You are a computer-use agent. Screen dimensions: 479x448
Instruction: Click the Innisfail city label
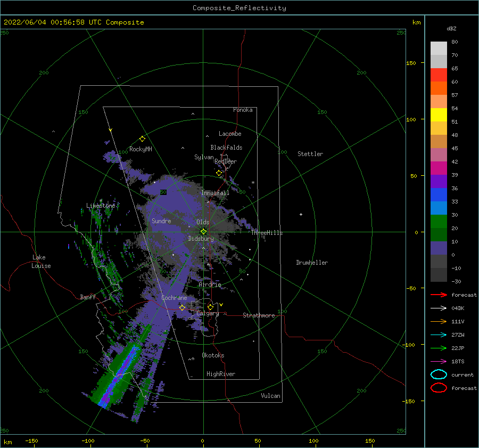tap(215, 193)
